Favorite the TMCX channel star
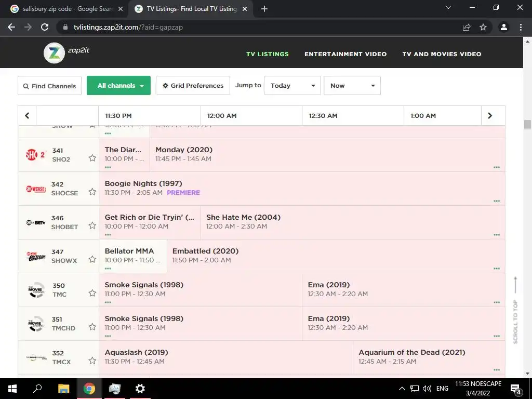 (x=92, y=361)
